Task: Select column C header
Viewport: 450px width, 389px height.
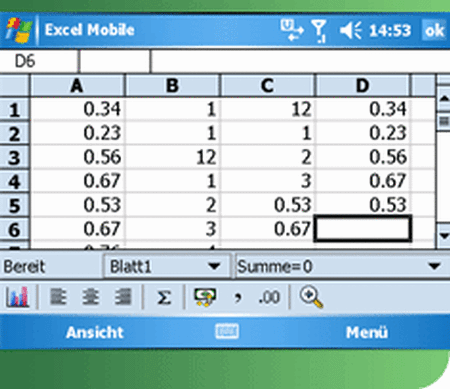Action: (x=267, y=86)
